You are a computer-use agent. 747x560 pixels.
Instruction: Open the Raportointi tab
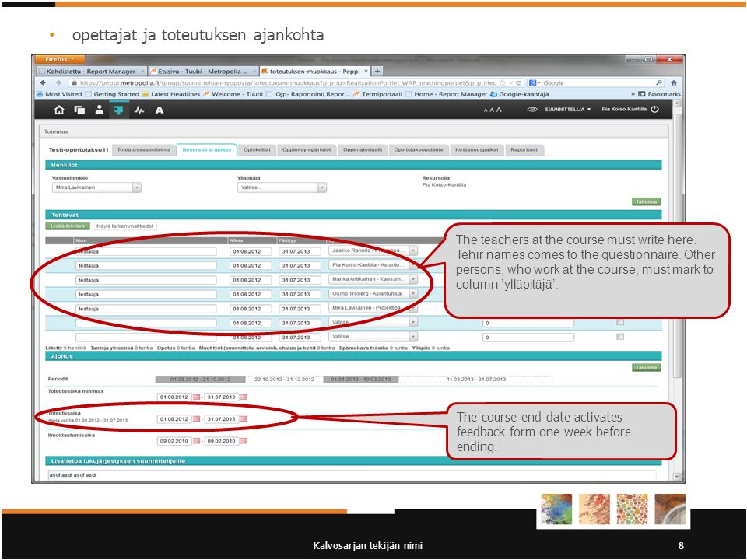pyautogui.click(x=524, y=149)
